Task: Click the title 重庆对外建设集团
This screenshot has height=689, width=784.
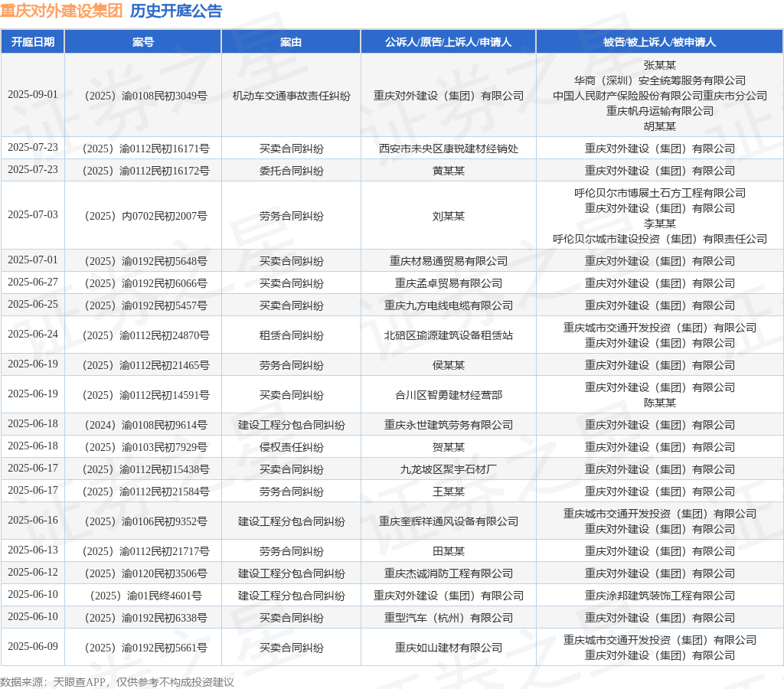Action: tap(61, 11)
